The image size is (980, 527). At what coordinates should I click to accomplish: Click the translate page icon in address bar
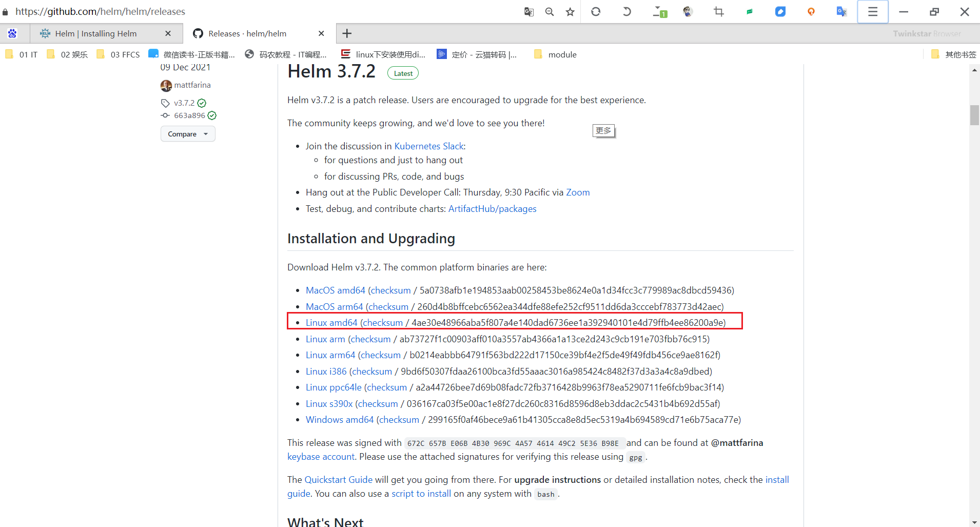(x=529, y=11)
